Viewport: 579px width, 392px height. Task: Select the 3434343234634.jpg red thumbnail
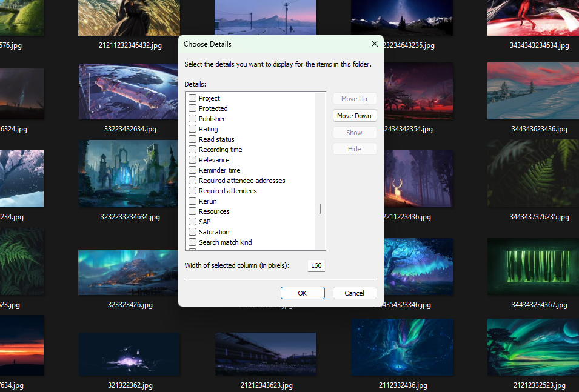click(533, 18)
